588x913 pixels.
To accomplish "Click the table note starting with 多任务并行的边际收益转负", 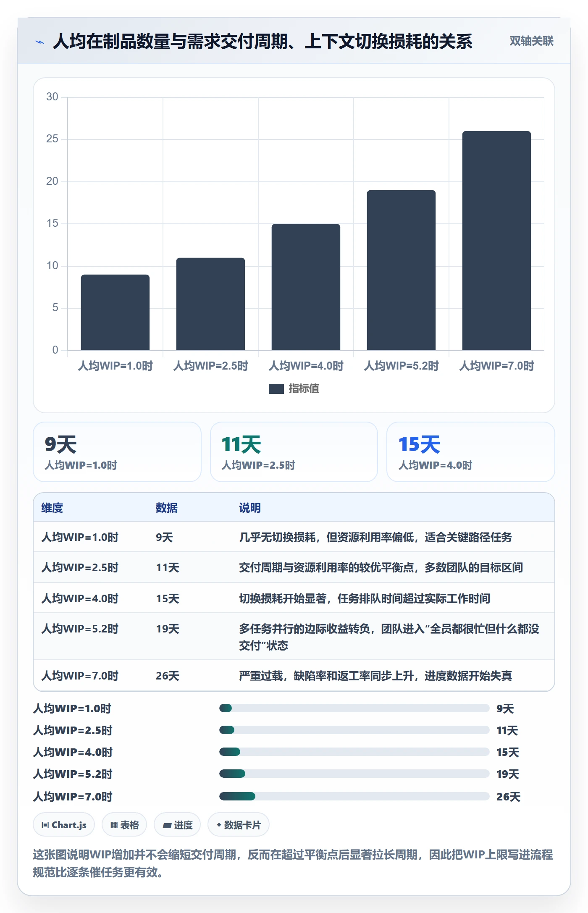I will pyautogui.click(x=389, y=637).
